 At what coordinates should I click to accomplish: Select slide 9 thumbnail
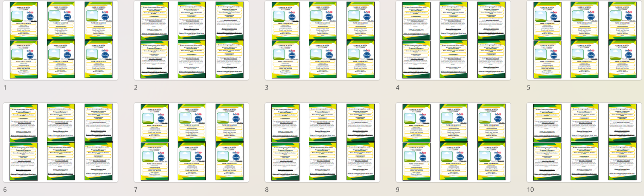[x=453, y=142]
